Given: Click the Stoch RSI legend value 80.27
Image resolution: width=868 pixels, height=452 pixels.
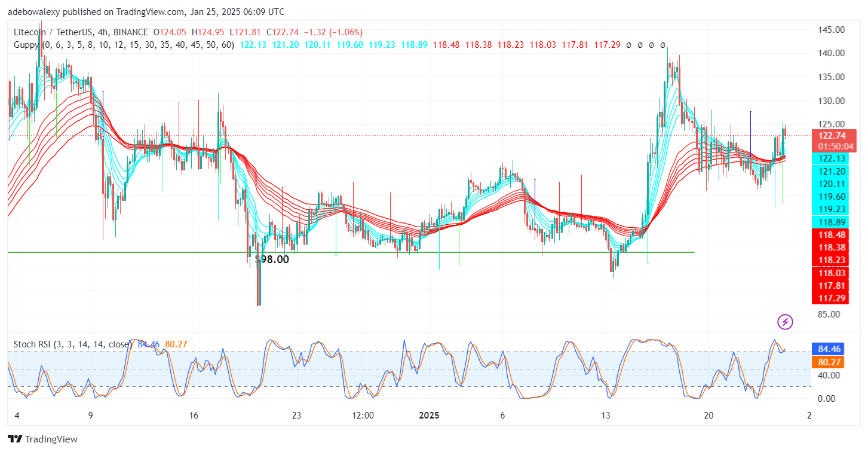Looking at the screenshot, I should (x=176, y=344).
